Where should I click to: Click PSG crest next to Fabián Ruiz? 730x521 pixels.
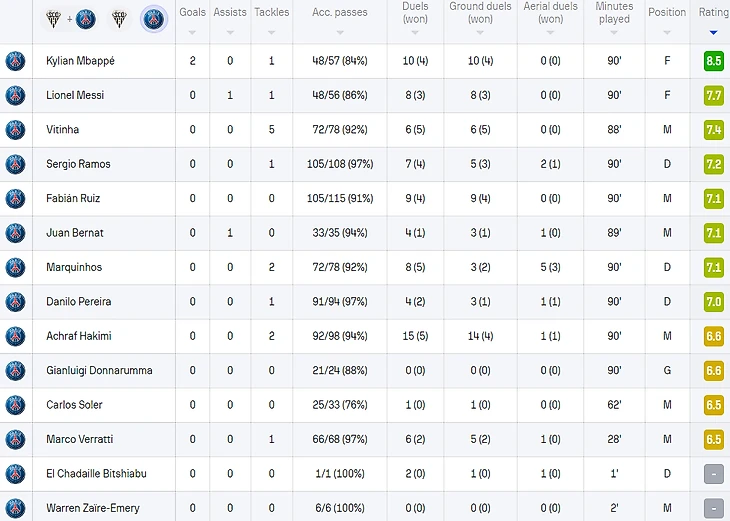[15, 198]
